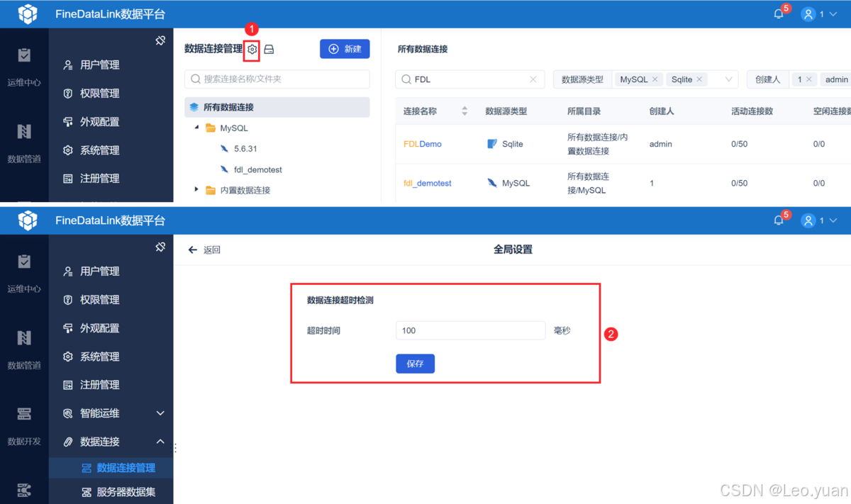The height and width of the screenshot is (504, 851).
Task: Open user account menu on 全局设置 screen
Action: [x=819, y=220]
